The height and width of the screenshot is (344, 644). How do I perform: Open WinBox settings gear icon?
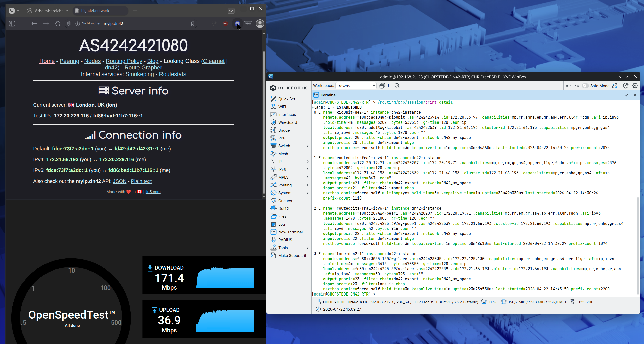click(635, 86)
